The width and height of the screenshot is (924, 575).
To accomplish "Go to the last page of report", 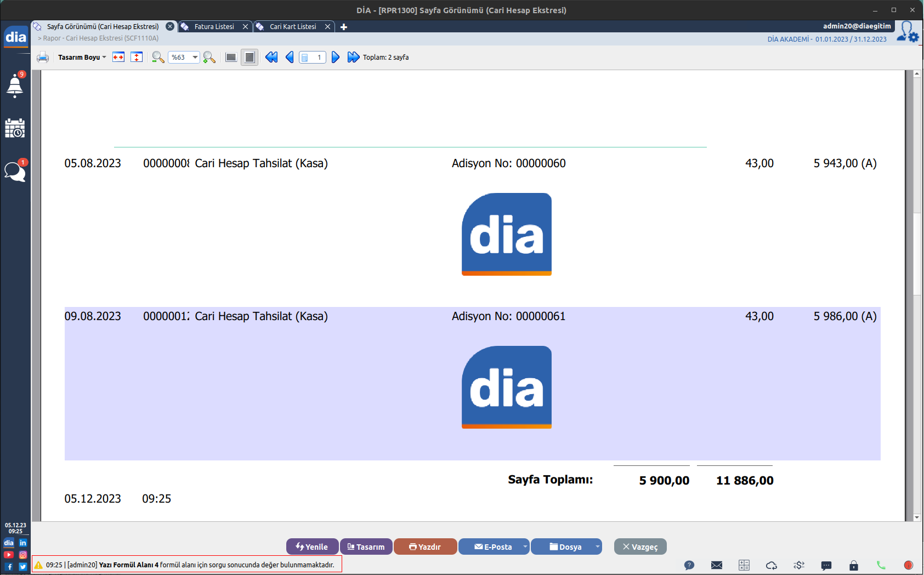I will point(353,58).
